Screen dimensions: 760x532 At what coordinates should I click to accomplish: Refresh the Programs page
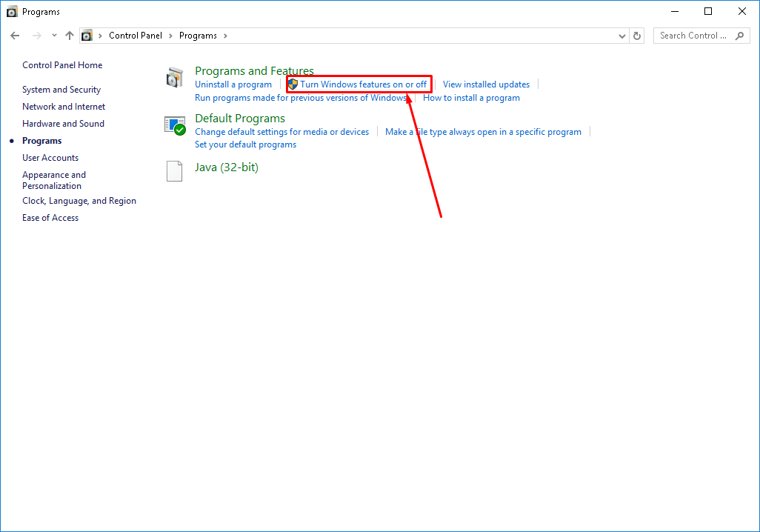(637, 36)
